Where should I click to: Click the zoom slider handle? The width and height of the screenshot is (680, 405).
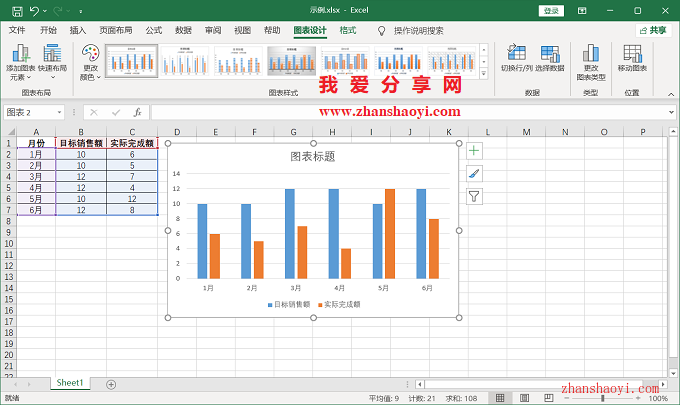602,398
